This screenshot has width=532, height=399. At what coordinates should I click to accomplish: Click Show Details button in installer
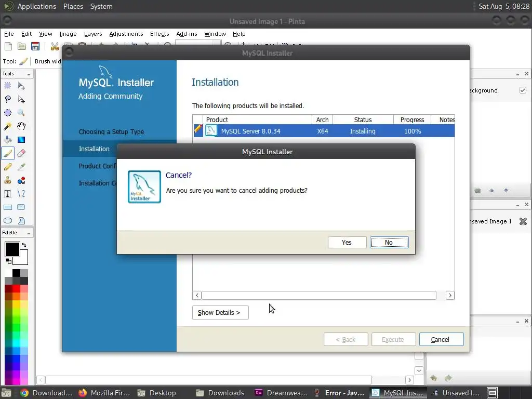220,312
